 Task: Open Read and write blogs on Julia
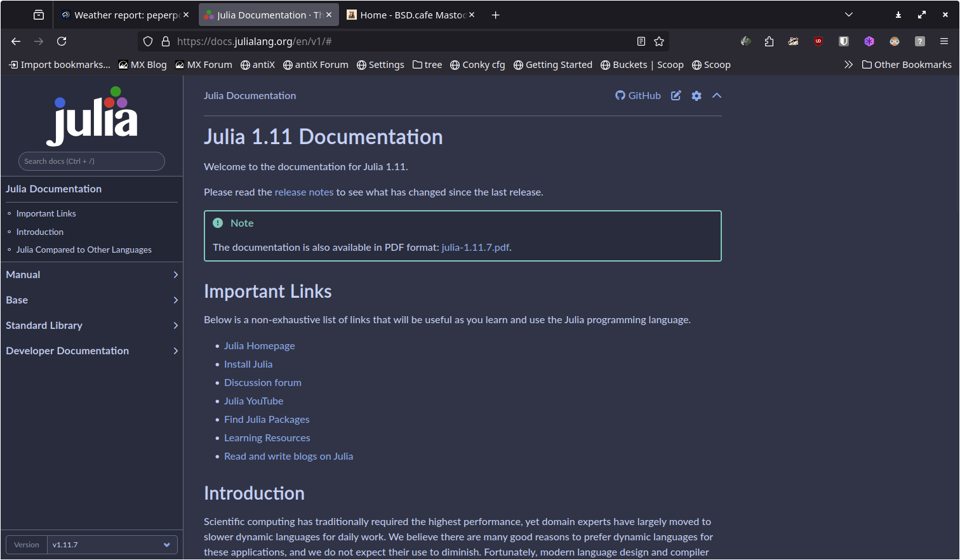289,456
